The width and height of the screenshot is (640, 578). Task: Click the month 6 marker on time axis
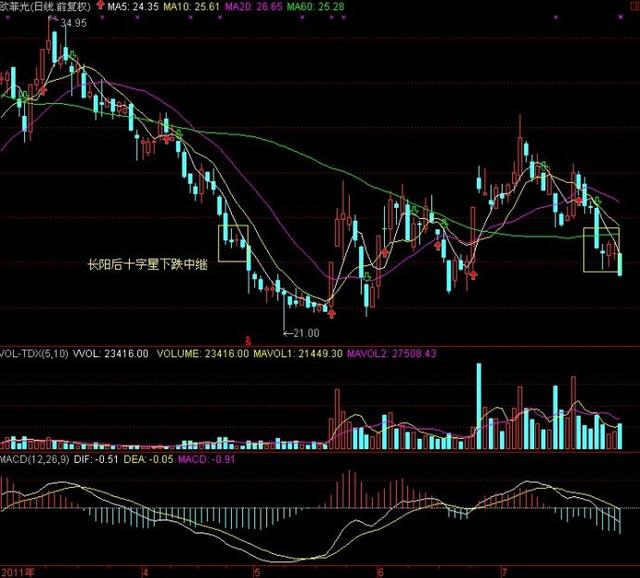click(x=379, y=571)
